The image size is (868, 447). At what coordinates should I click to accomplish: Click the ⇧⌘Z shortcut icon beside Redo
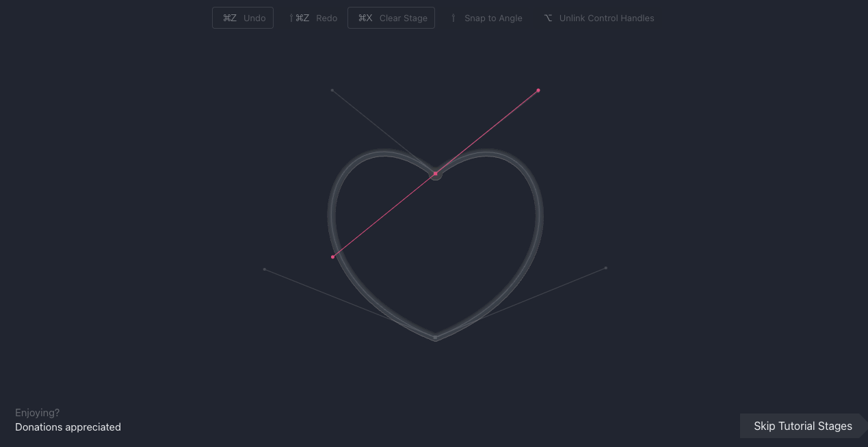300,18
